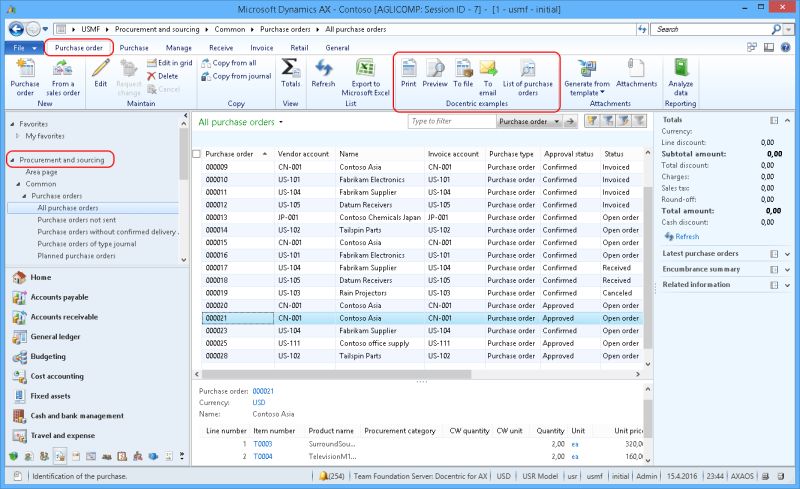Click the USD currency link
Screen dimensions: 800x489
click(259, 402)
